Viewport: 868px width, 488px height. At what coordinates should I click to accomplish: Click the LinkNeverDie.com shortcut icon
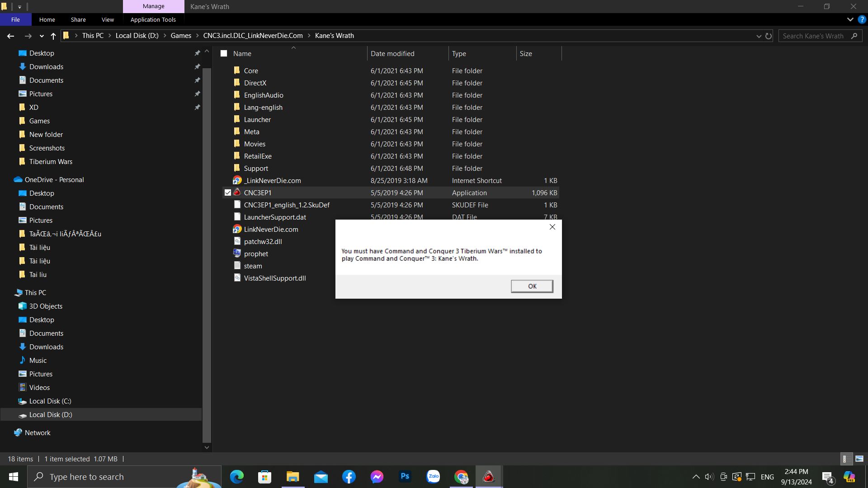[x=237, y=229]
